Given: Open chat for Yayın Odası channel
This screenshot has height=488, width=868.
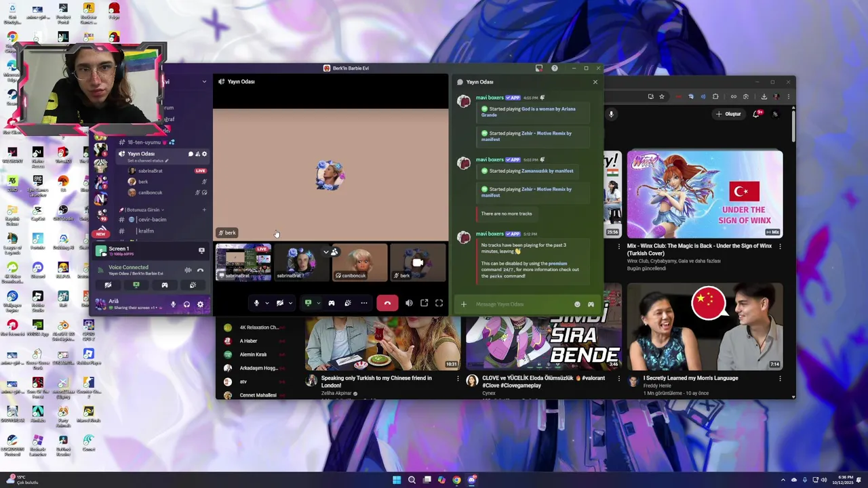Looking at the screenshot, I should coord(191,154).
